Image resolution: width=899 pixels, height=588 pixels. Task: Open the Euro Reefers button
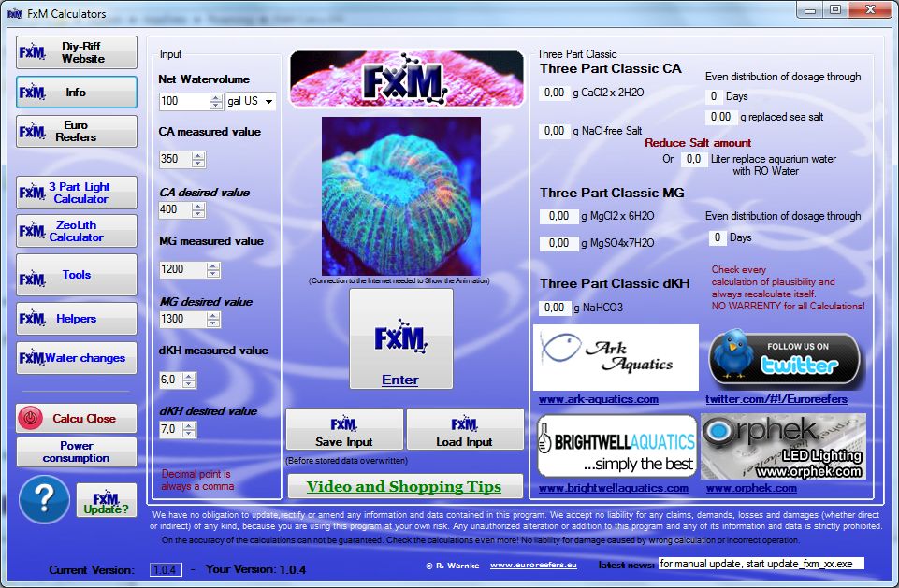(x=77, y=131)
